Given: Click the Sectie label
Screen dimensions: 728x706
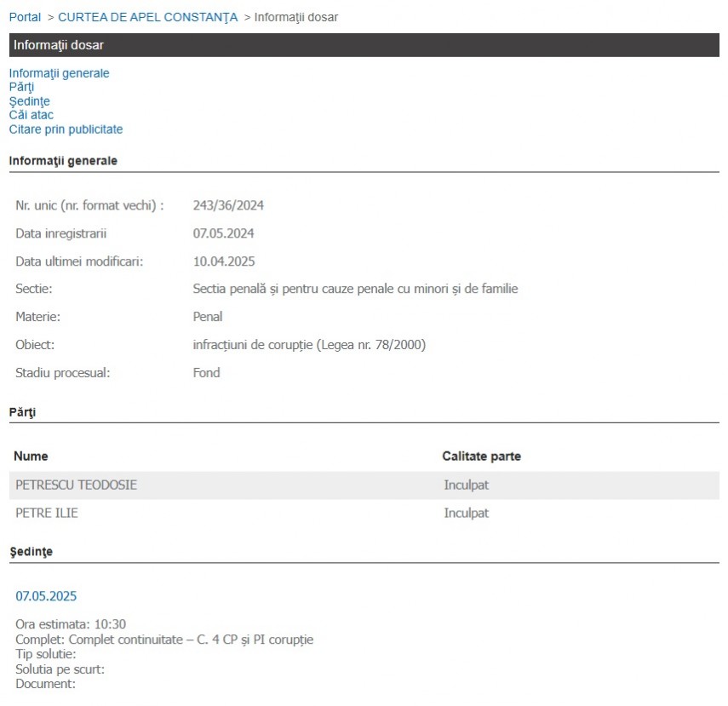Looking at the screenshot, I should (34, 289).
